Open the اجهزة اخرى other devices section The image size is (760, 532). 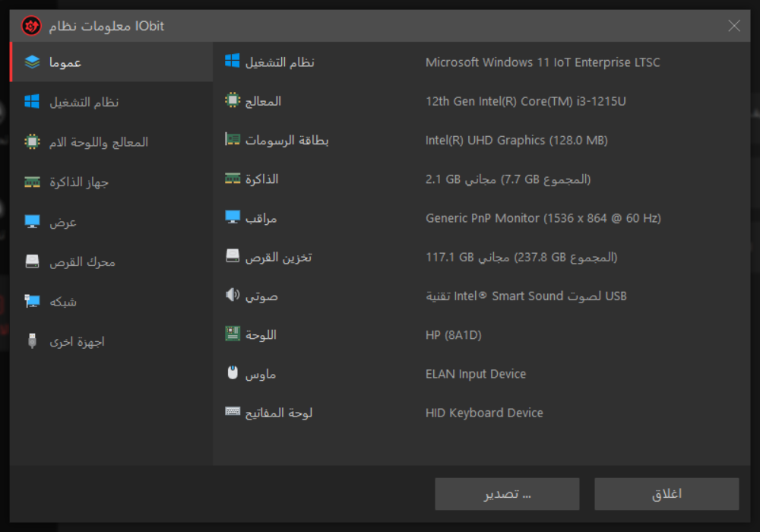(x=112, y=341)
